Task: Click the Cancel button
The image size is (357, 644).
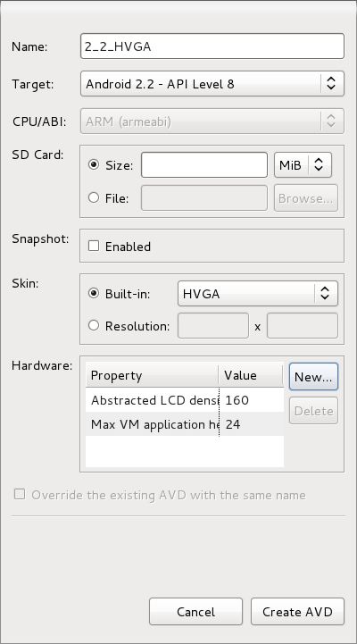Action: coord(195,612)
